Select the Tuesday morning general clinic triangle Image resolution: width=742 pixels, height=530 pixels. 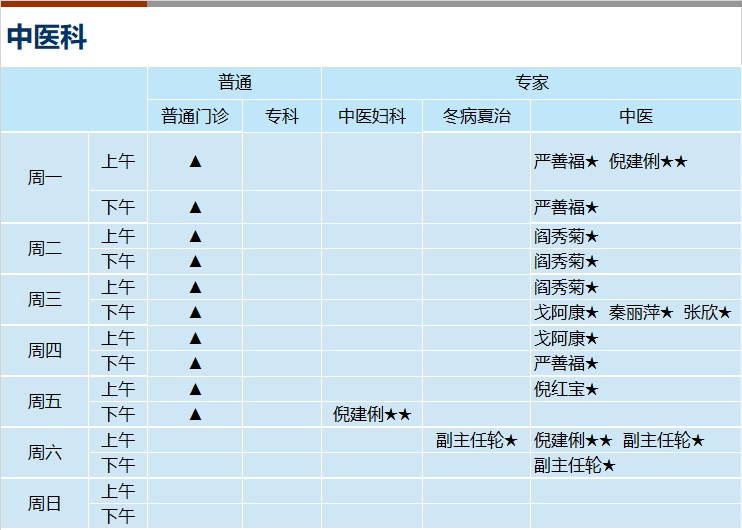pyautogui.click(x=195, y=236)
